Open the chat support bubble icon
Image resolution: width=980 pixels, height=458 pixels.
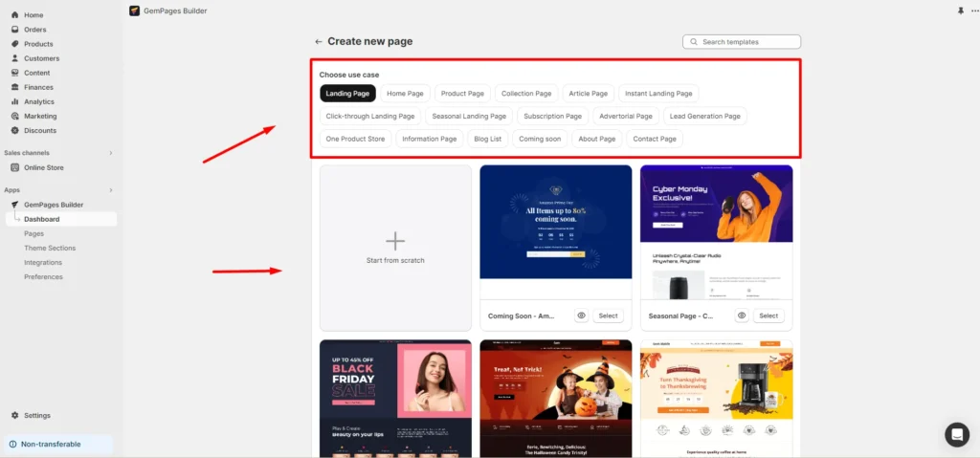tap(956, 434)
